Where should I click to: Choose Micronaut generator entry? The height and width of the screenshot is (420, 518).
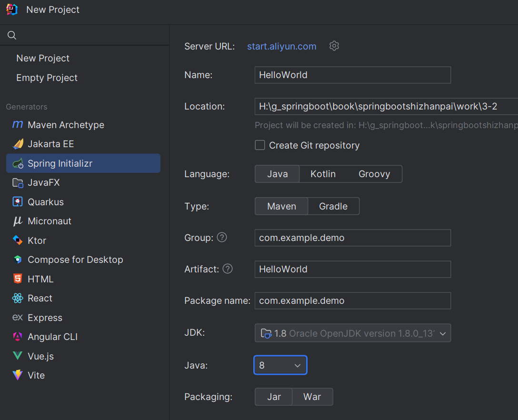[83, 221]
